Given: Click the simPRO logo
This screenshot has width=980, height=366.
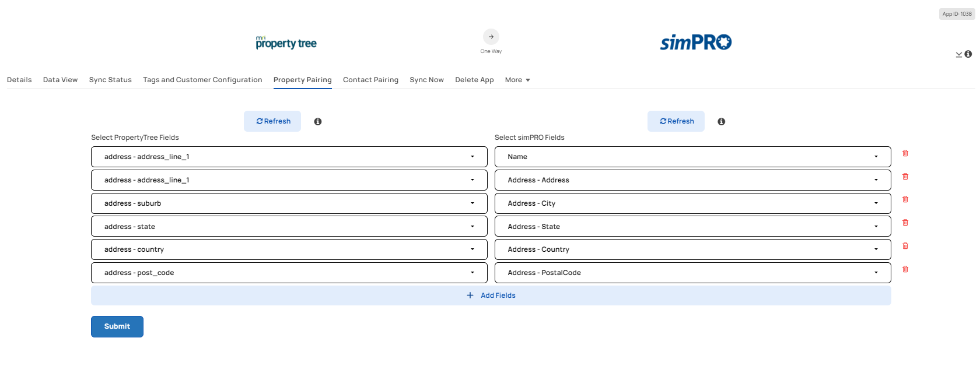Looking at the screenshot, I should (696, 42).
